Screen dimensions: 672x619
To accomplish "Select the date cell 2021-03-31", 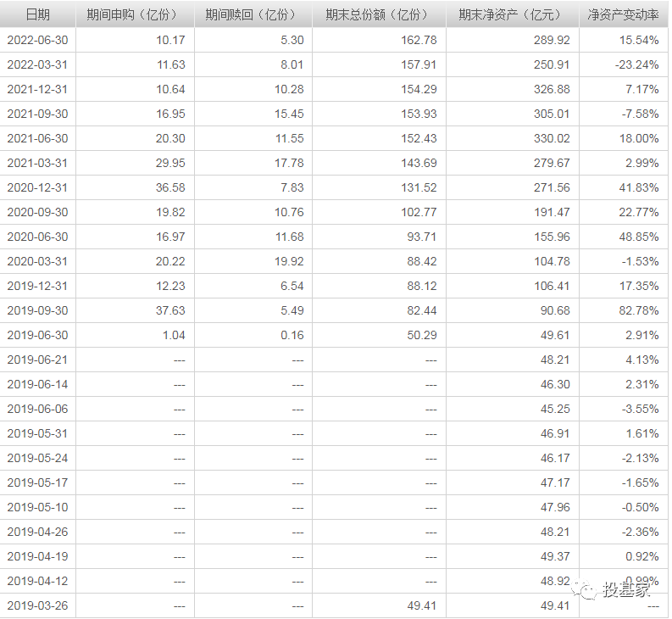I will click(38, 163).
